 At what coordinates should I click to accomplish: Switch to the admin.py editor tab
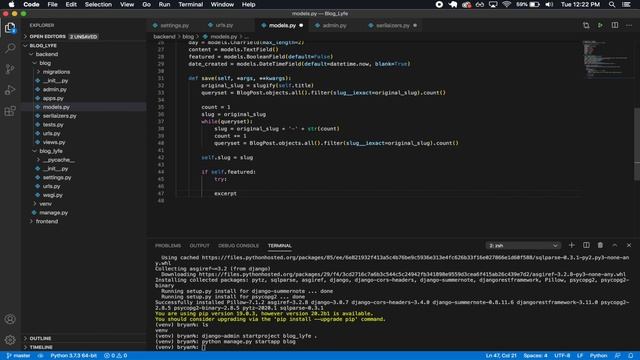coord(334,25)
